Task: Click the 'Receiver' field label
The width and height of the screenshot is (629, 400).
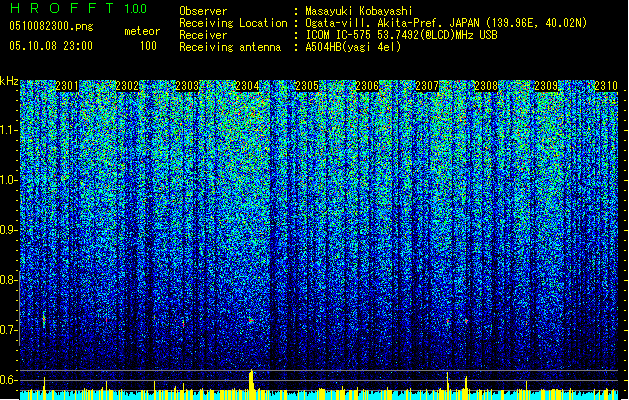Action: 203,35
